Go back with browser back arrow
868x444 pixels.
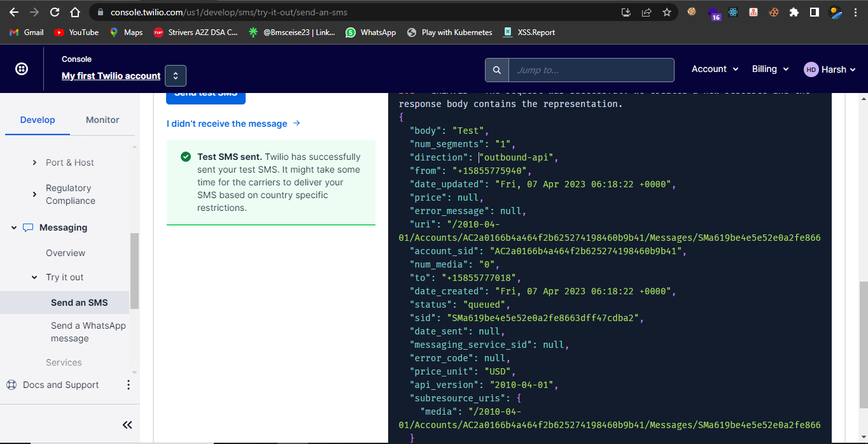(x=13, y=12)
